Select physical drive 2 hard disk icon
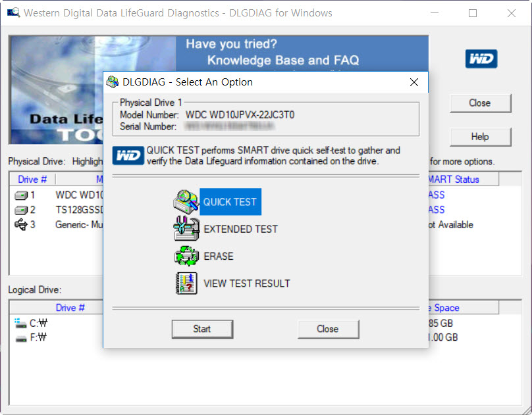This screenshot has height=415, width=532. [x=21, y=210]
